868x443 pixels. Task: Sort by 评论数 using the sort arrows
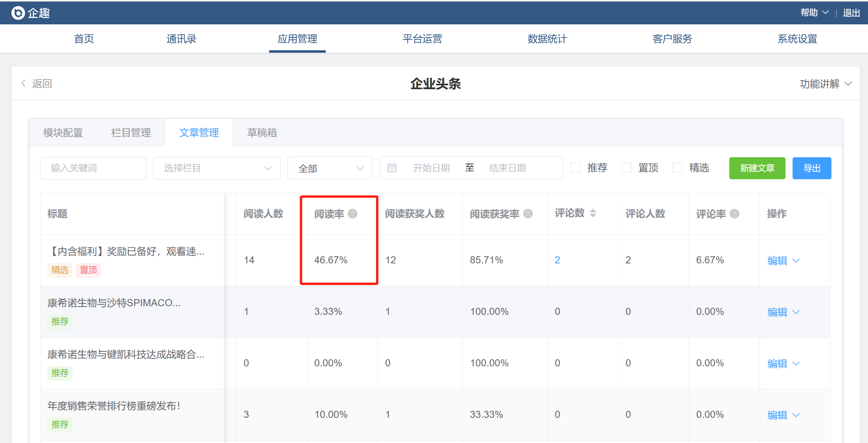(x=593, y=213)
